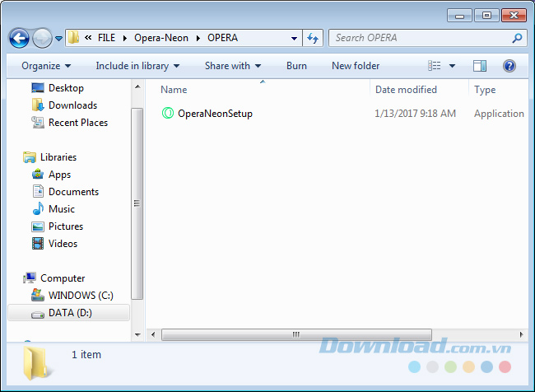Click the file list horizontal scrollbar thumb
535x392 pixels.
(296, 334)
